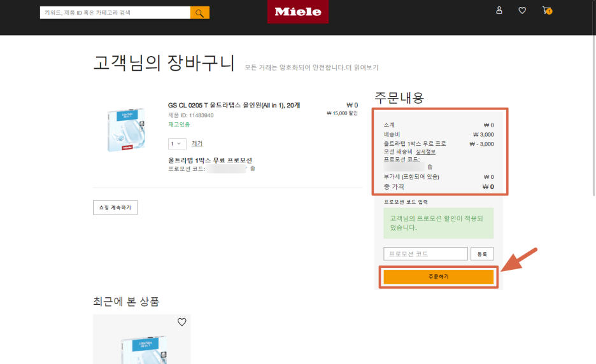Select the ₩ - 3,000 shipping discount value
This screenshot has height=364, width=596.
[x=481, y=144]
